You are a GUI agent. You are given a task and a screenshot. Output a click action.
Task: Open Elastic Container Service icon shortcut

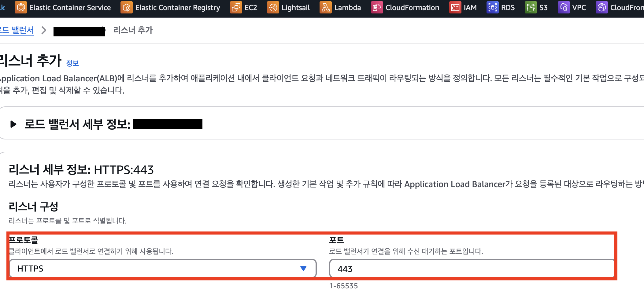pos(21,7)
